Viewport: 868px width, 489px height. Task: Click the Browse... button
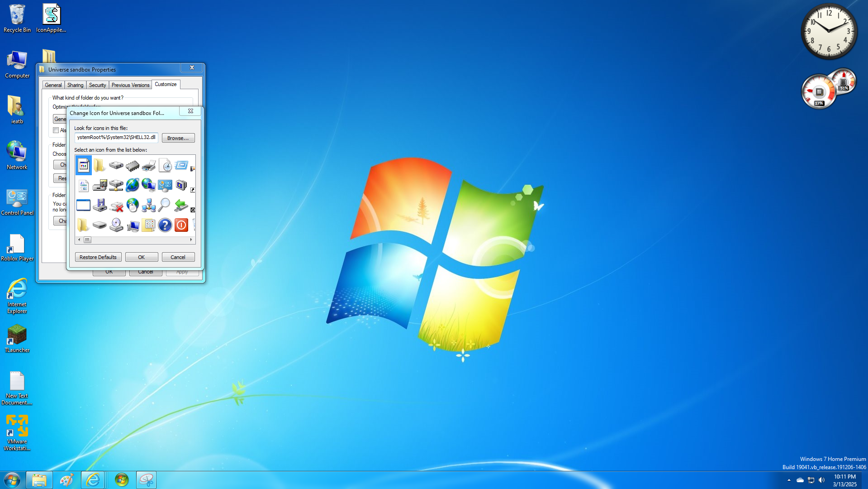178,138
